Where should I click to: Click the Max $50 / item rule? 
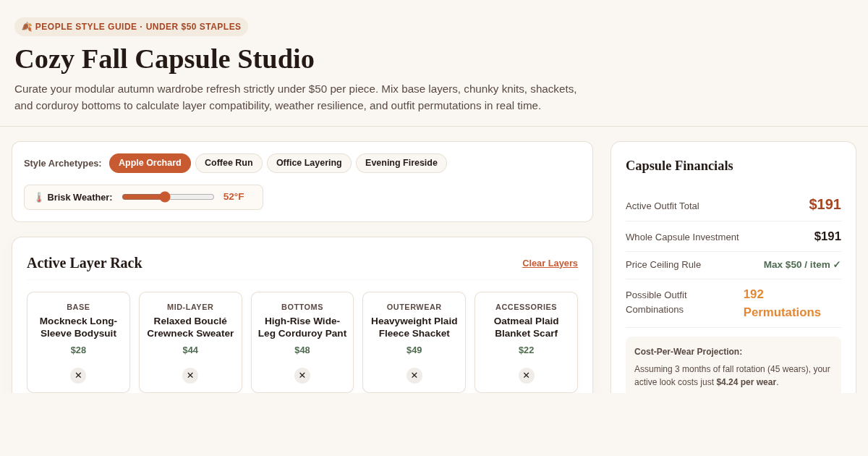[x=802, y=265]
